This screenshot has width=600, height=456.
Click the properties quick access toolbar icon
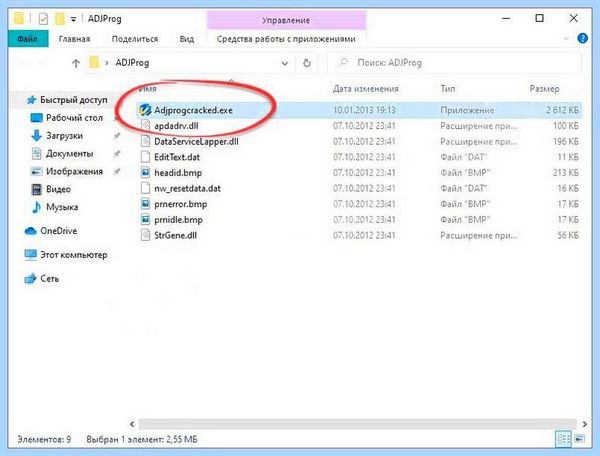[43, 18]
